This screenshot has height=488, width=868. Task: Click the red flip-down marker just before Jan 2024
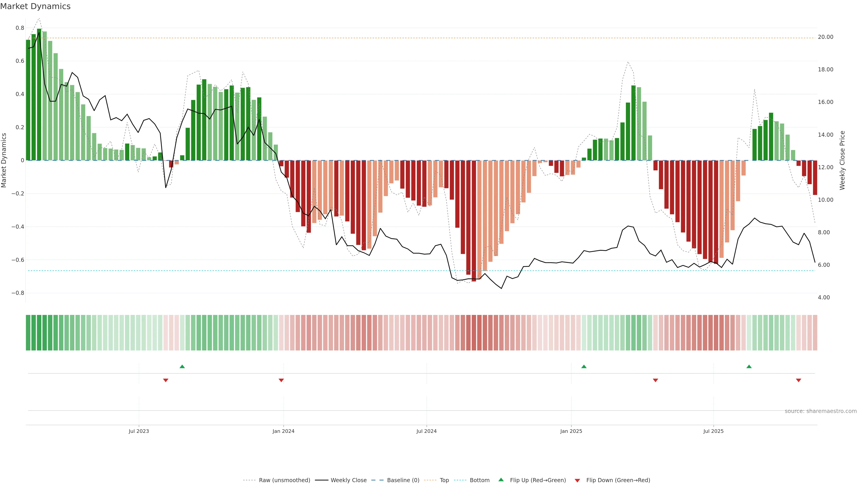click(281, 380)
